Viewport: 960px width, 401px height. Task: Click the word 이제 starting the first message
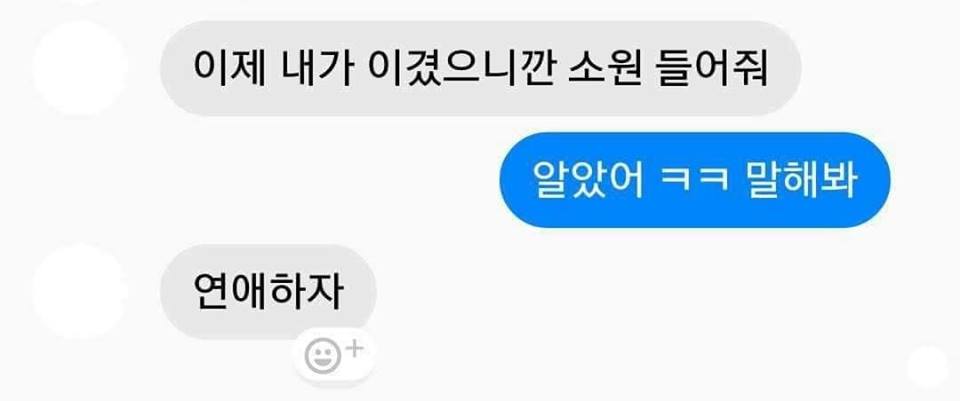[x=230, y=67]
